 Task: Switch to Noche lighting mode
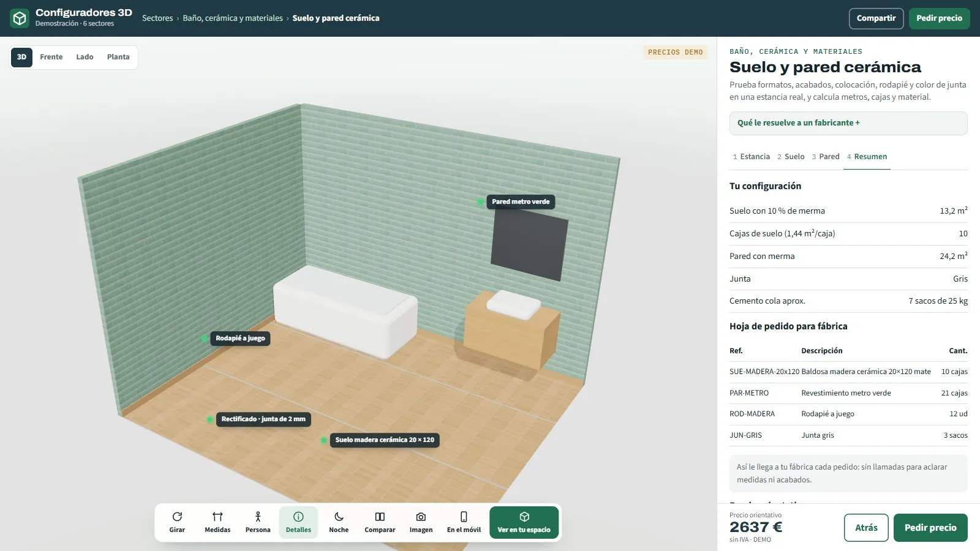(339, 522)
